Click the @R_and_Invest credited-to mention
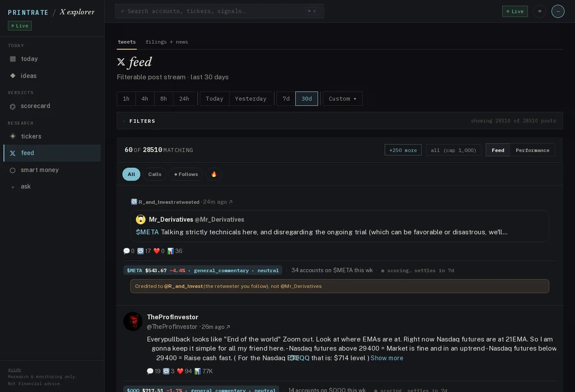 tap(184, 286)
